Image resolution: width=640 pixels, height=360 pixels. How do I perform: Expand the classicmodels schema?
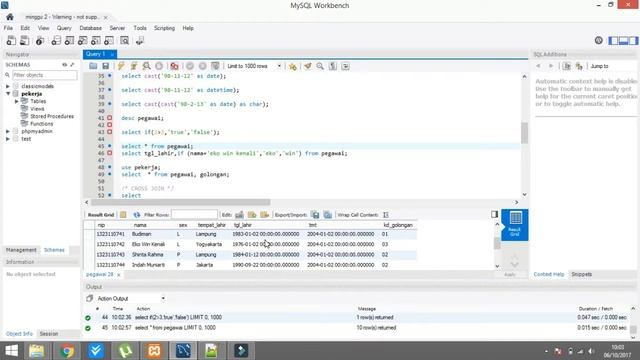[8, 86]
